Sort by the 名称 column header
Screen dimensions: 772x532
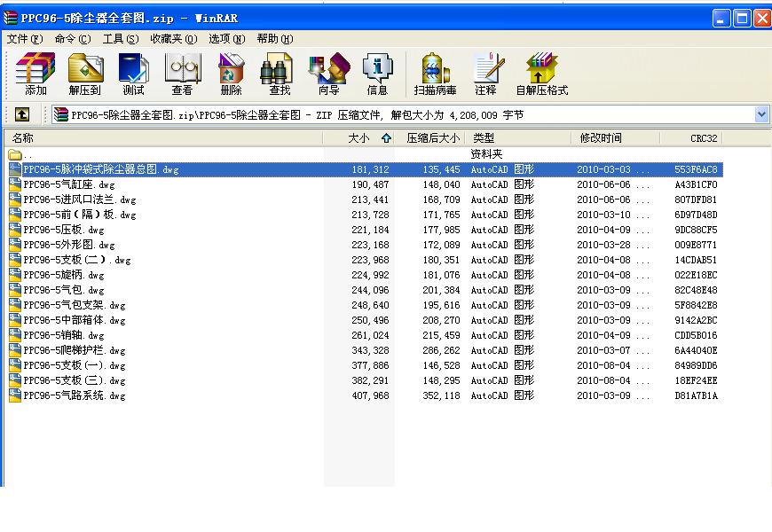[163, 138]
